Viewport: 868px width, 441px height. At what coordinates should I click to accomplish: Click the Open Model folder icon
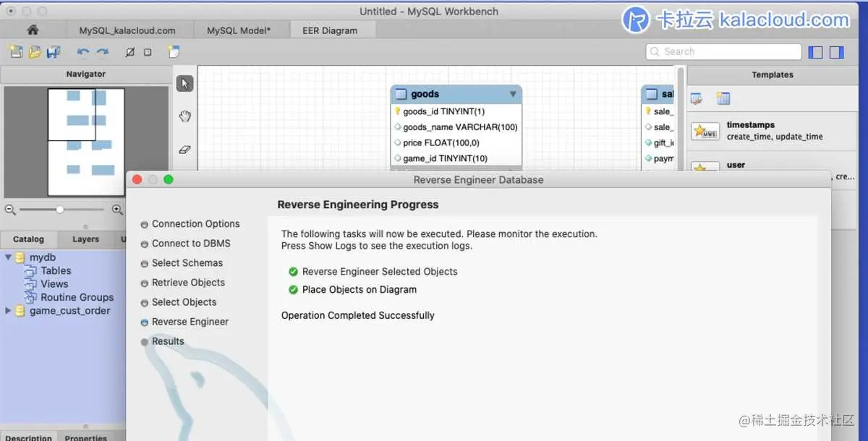[x=34, y=52]
